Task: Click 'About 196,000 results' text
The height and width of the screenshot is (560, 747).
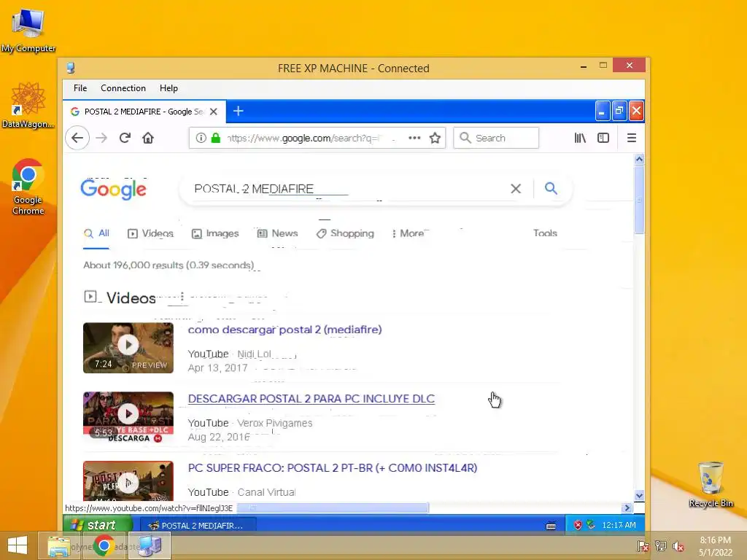Action: [169, 265]
